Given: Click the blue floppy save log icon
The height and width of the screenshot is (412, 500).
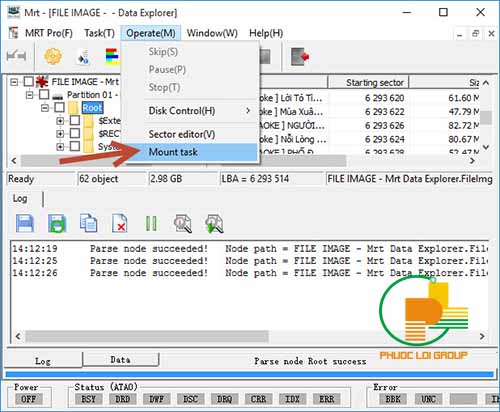Looking at the screenshot, I should (25, 223).
